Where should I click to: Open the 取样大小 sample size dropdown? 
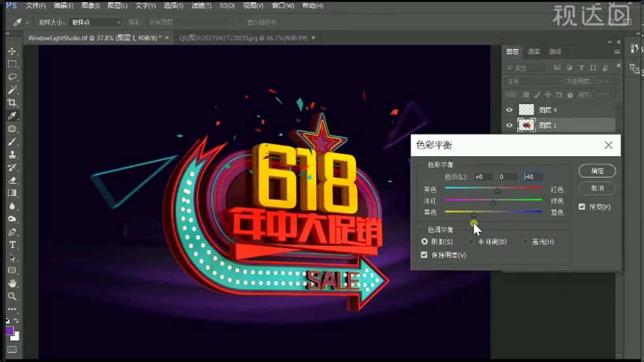coord(95,22)
